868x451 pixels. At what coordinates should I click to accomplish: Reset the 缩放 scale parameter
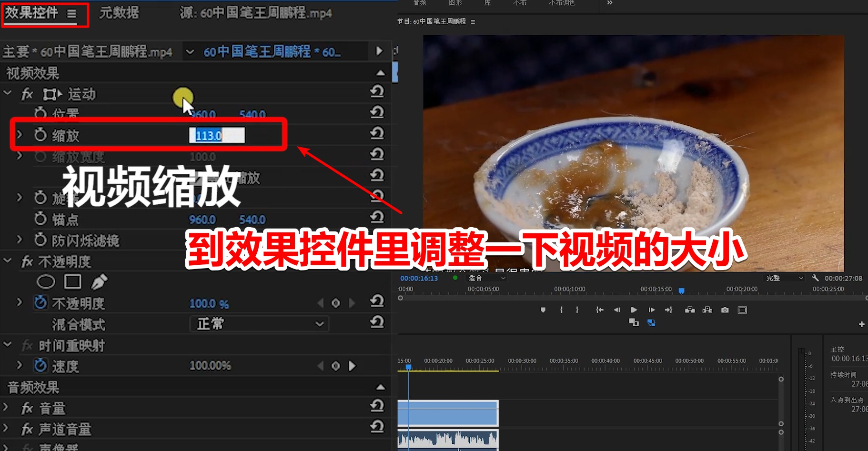pyautogui.click(x=377, y=134)
